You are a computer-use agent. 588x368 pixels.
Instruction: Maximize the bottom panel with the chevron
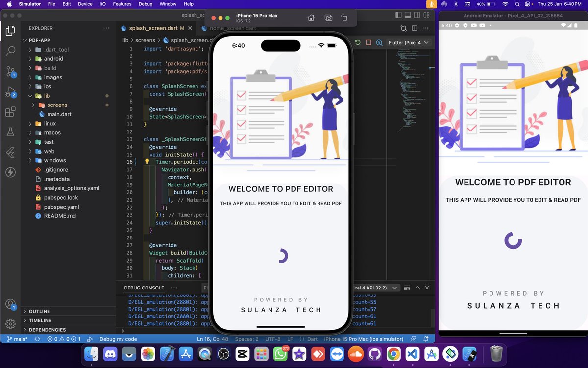click(x=417, y=288)
